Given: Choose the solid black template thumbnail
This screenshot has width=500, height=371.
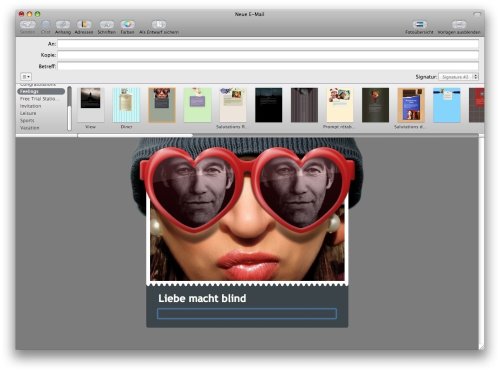Looking at the screenshot, I should pyautogui.click(x=269, y=105).
